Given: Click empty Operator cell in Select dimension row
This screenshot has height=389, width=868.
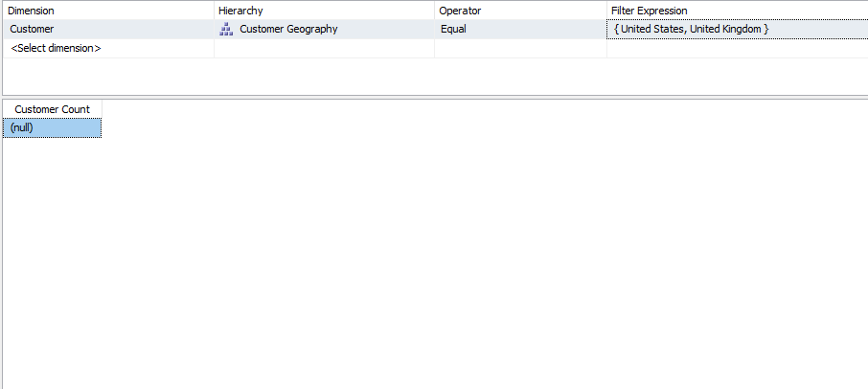Looking at the screenshot, I should click(x=519, y=48).
